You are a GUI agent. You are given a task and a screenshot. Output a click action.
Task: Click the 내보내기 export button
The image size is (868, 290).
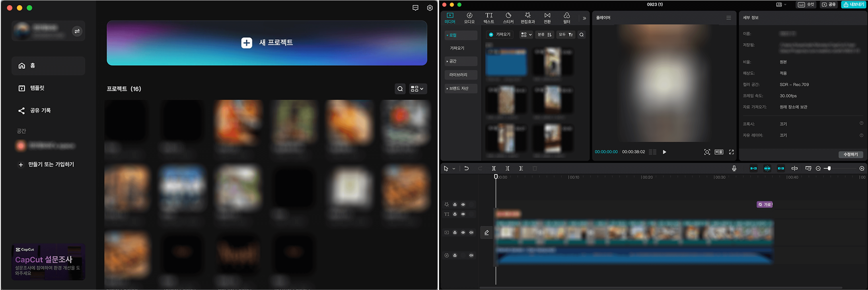click(853, 4)
